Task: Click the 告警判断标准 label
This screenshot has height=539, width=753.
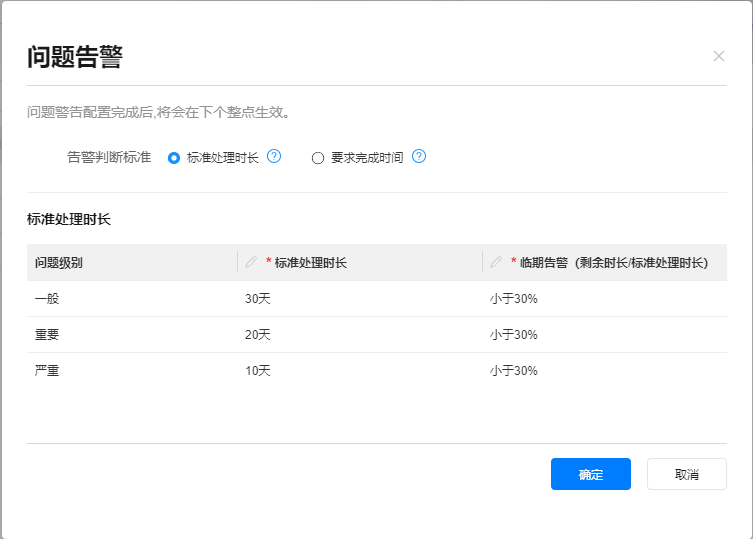Action: tap(109, 157)
